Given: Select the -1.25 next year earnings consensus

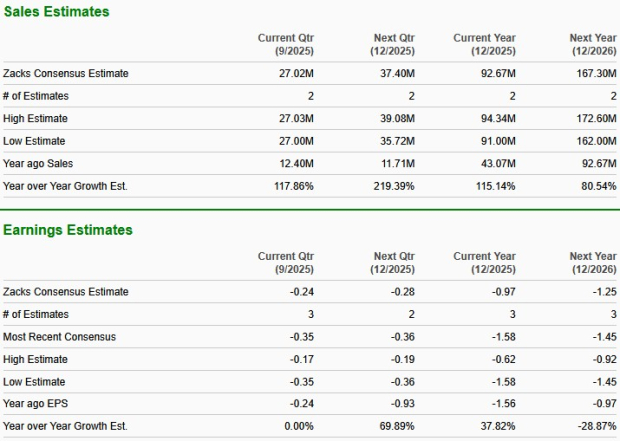Looking at the screenshot, I should [x=603, y=292].
